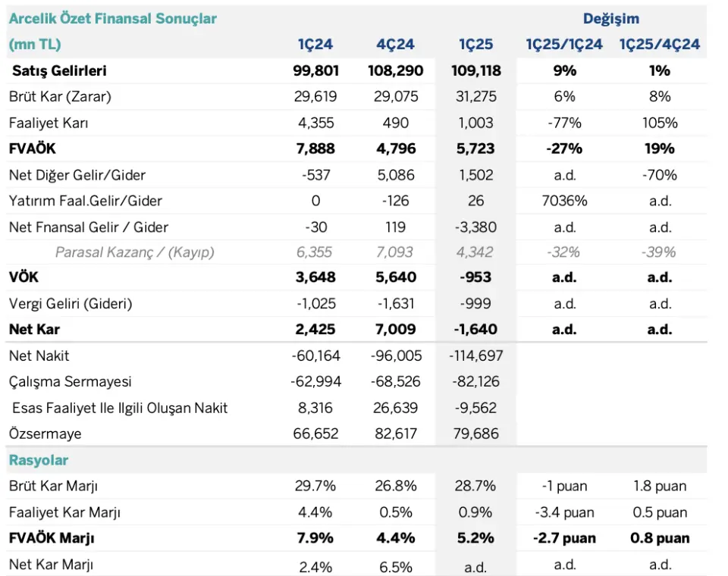This screenshot has width=728, height=576.
Task: Select the 'FVAÖK' row label
Action: pos(33,149)
